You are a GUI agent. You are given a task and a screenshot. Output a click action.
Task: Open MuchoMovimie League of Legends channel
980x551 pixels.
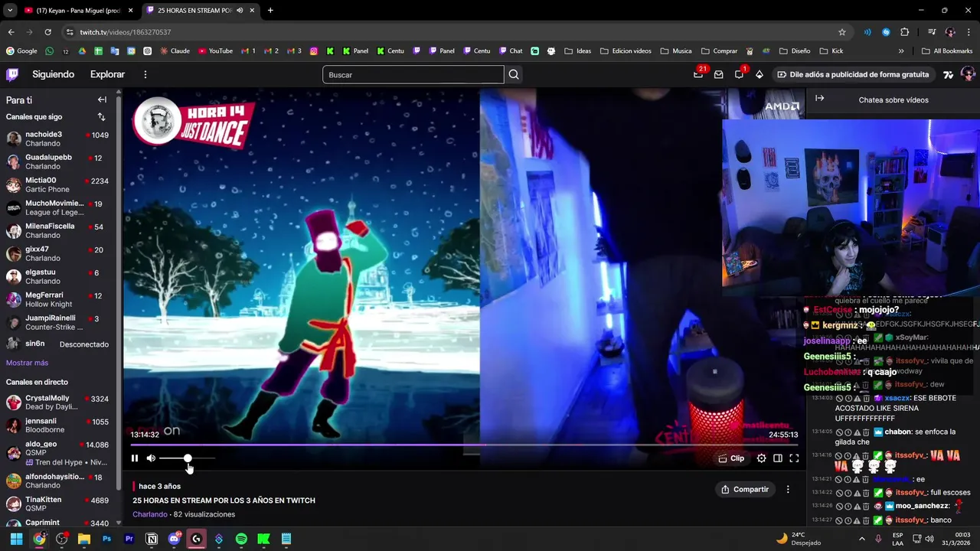click(57, 207)
